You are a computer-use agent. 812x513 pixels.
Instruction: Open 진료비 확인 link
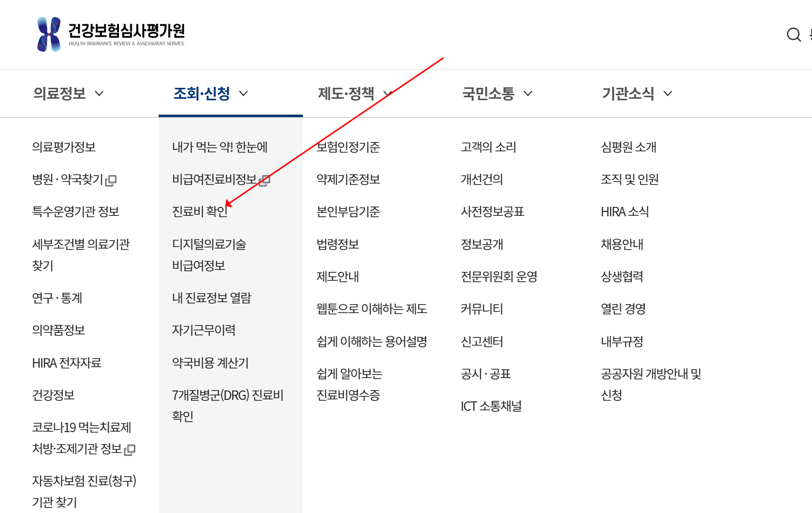pyautogui.click(x=200, y=212)
